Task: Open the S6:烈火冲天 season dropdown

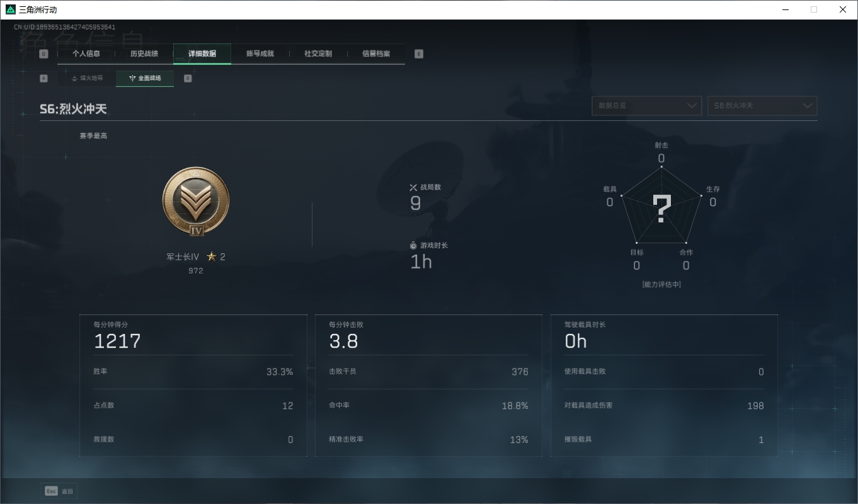Action: (763, 106)
